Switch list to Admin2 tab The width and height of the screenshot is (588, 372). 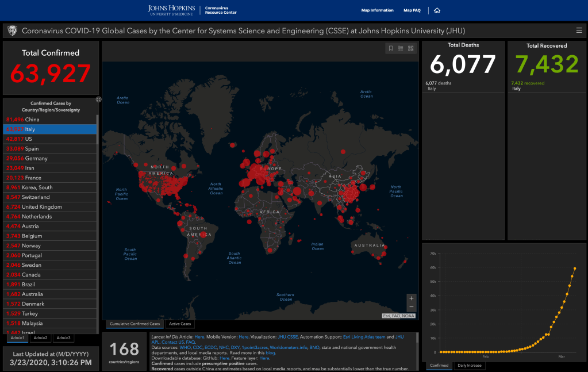pyautogui.click(x=40, y=338)
